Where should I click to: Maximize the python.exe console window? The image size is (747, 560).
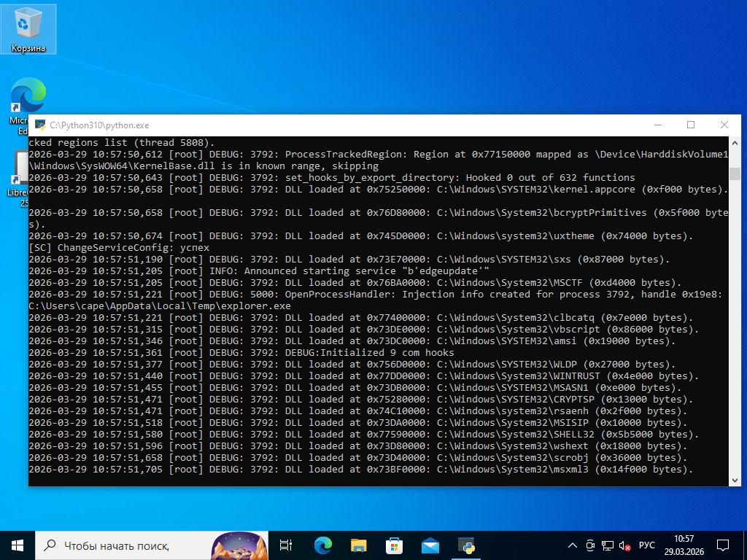[691, 125]
